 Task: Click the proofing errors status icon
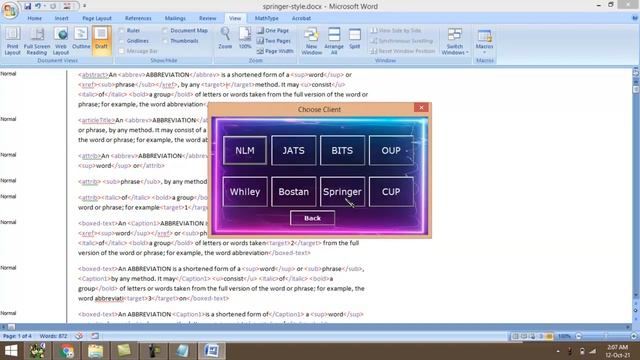(79, 336)
